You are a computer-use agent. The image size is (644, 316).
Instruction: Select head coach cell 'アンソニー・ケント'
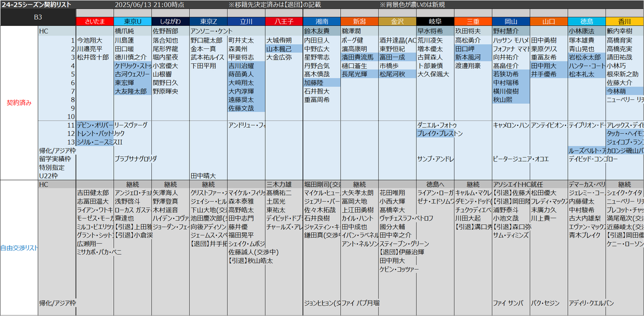click(x=211, y=31)
